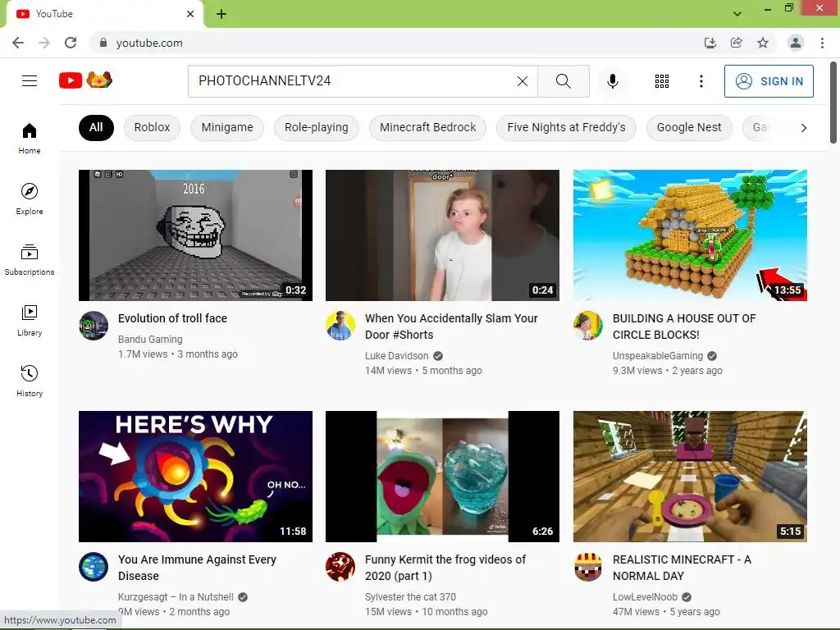Click Sylvester the cat 370 name
The width and height of the screenshot is (840, 630).
(410, 597)
